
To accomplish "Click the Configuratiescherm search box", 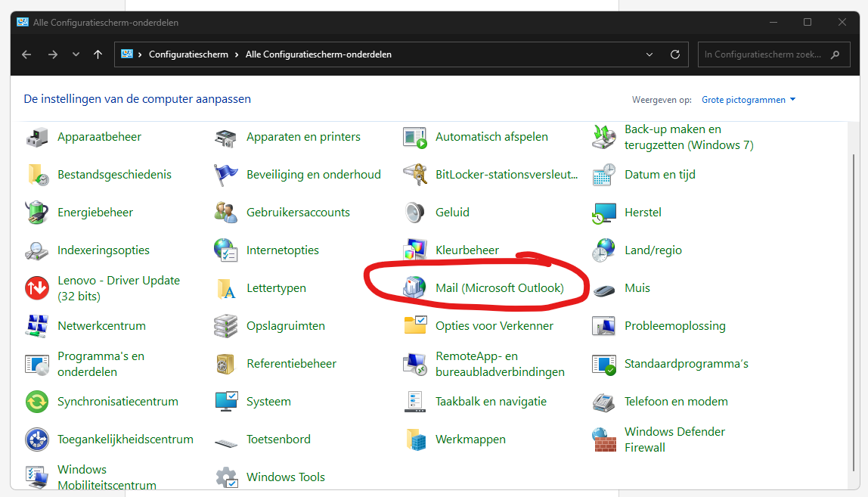I will [x=762, y=54].
